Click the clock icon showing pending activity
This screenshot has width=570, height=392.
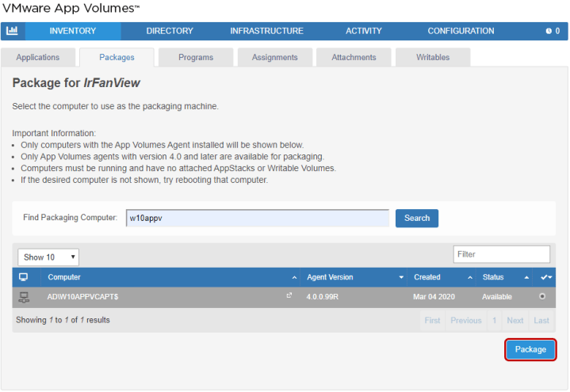(548, 32)
